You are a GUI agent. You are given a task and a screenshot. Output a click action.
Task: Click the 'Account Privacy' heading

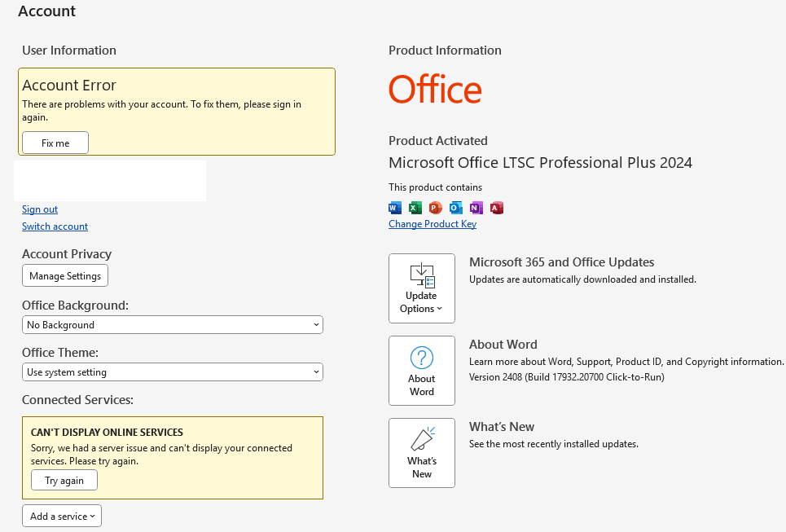coord(67,254)
